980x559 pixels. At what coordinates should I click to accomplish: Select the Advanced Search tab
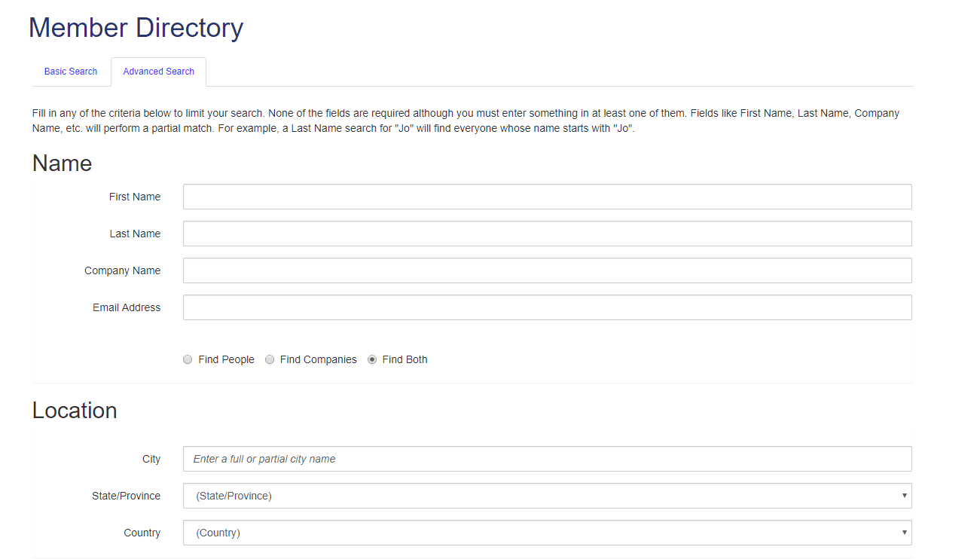(158, 72)
